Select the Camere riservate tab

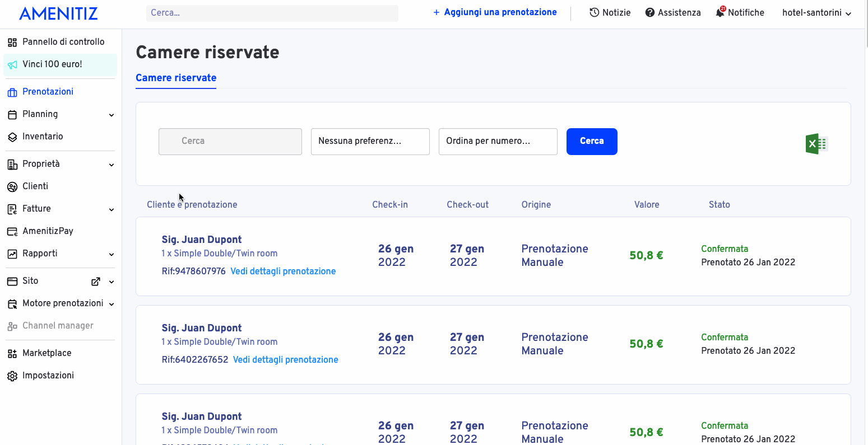point(176,78)
